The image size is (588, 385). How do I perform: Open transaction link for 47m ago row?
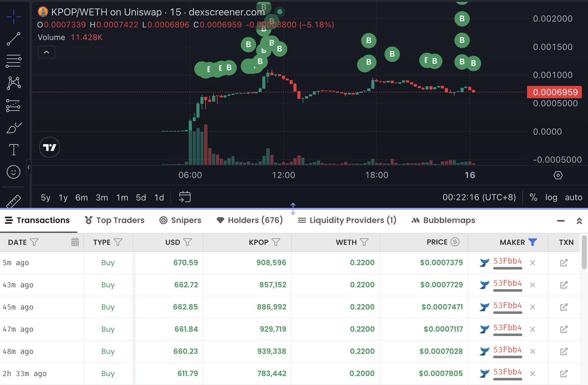(x=563, y=329)
